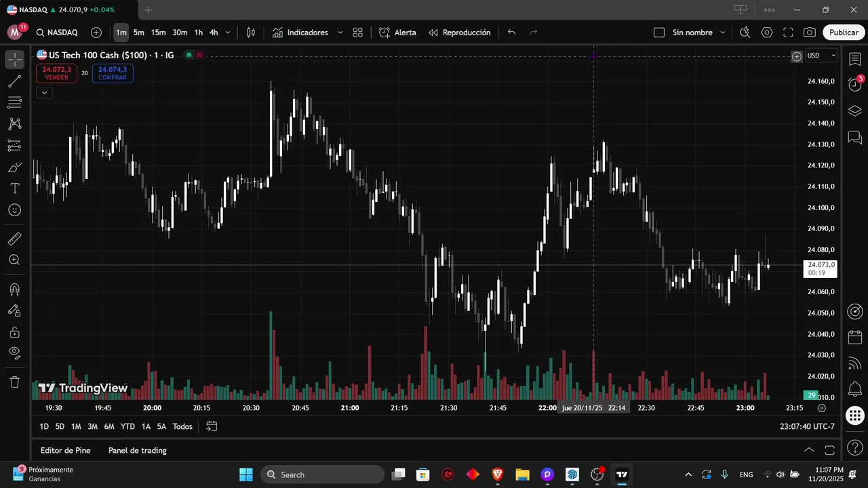Open the alerts panel with badge 5
868x488 pixels.
point(854,84)
